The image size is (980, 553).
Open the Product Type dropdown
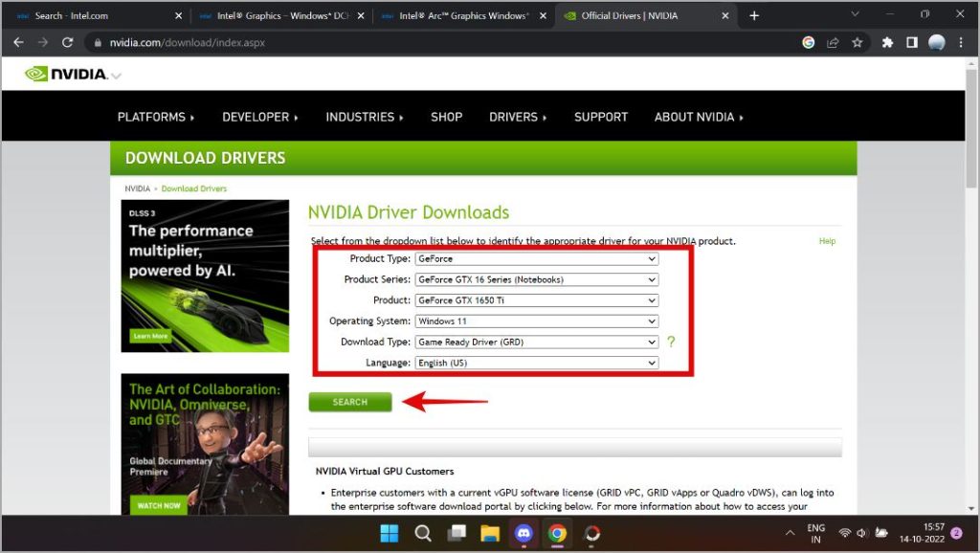[x=537, y=258]
